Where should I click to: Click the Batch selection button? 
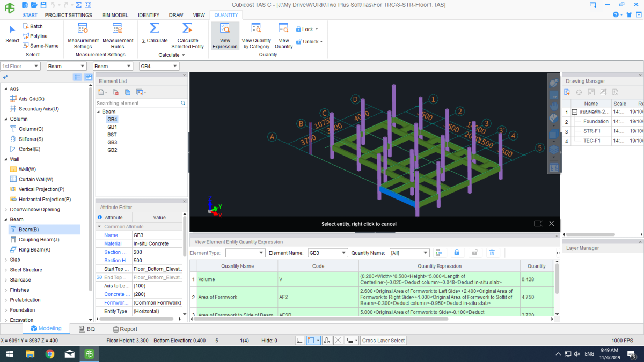pos(32,26)
